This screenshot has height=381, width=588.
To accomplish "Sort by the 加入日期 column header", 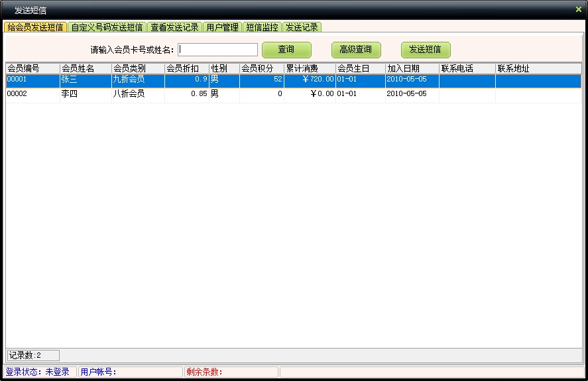I will [x=412, y=68].
